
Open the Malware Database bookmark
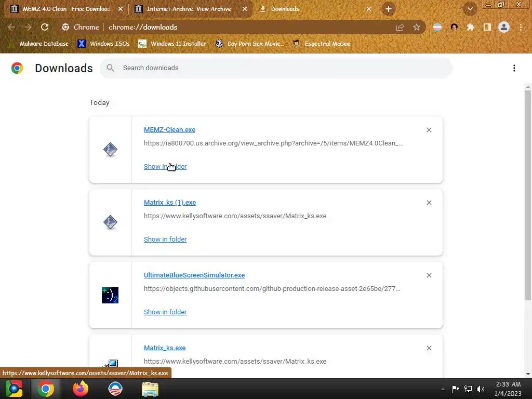[x=38, y=44]
